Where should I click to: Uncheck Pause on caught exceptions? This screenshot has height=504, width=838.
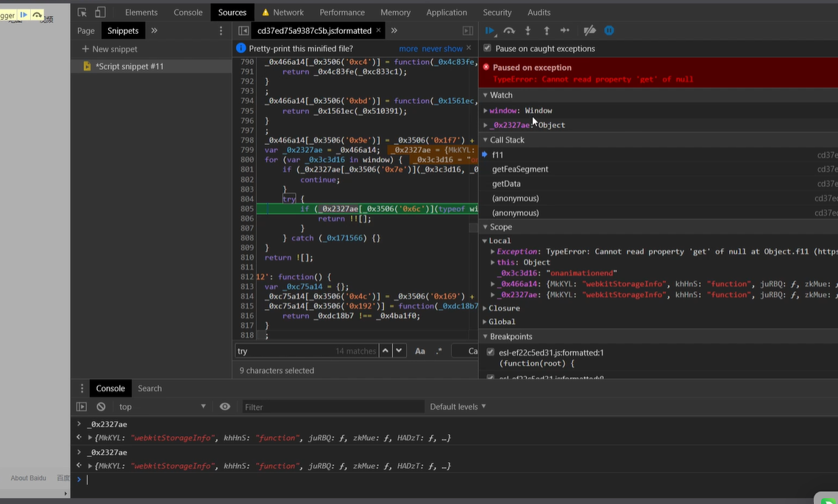(x=487, y=49)
